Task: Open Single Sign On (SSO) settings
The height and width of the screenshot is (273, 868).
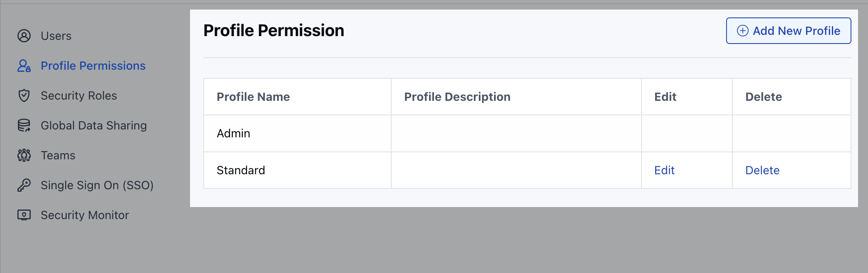Action: point(97,185)
